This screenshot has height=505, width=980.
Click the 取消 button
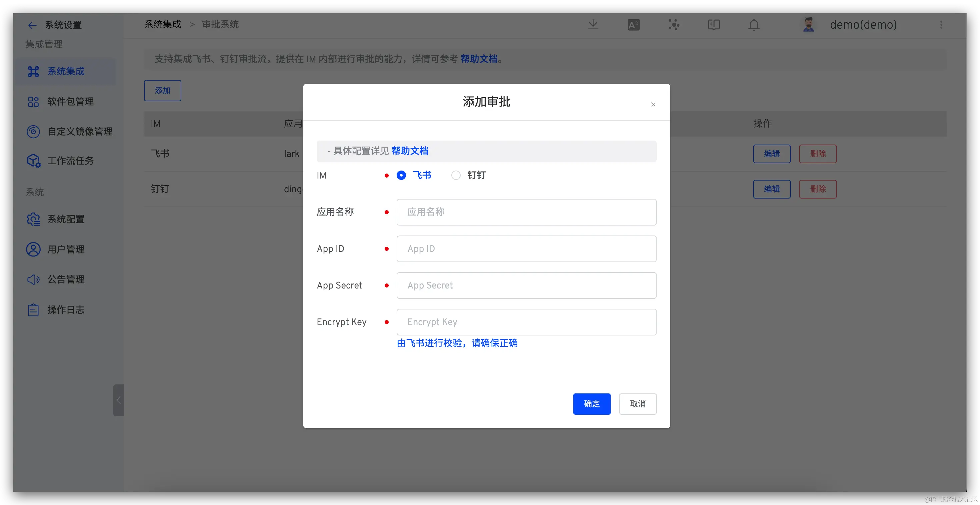click(x=638, y=404)
